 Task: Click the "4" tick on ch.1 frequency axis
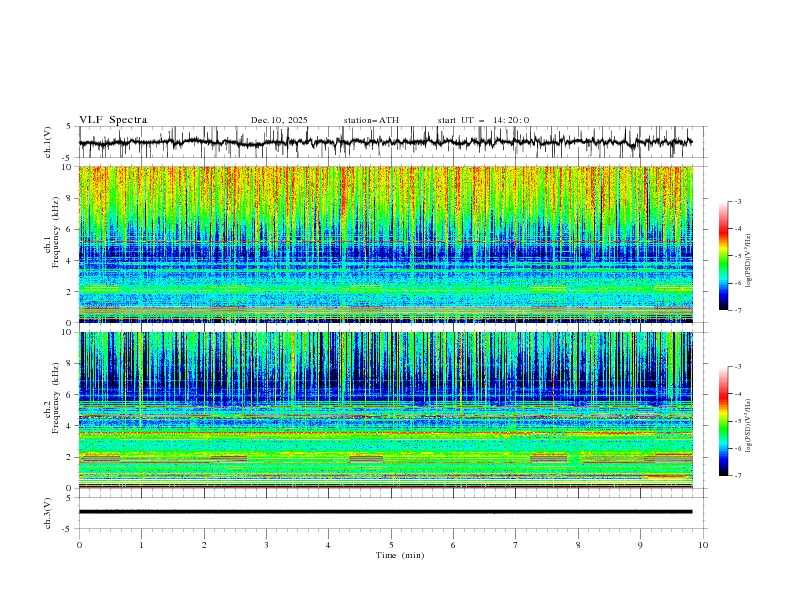71,261
